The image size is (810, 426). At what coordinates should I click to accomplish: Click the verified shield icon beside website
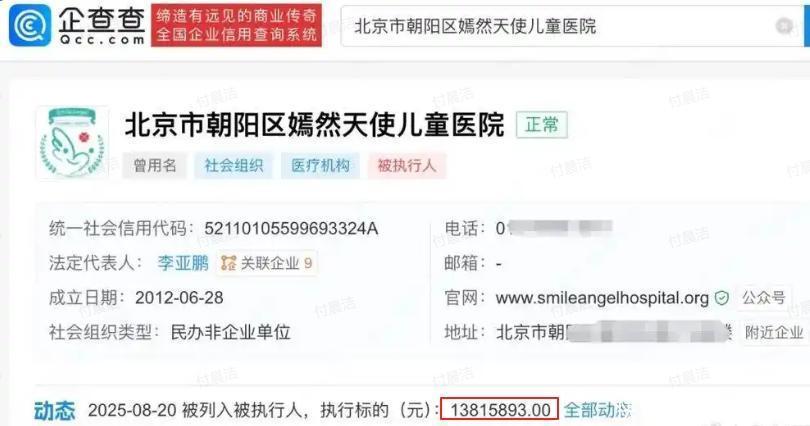pyautogui.click(x=722, y=298)
